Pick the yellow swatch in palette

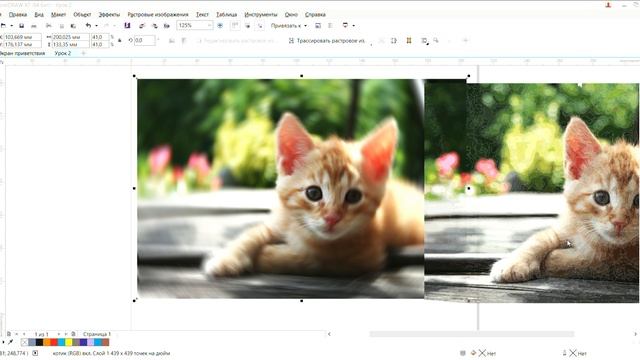click(x=69, y=342)
